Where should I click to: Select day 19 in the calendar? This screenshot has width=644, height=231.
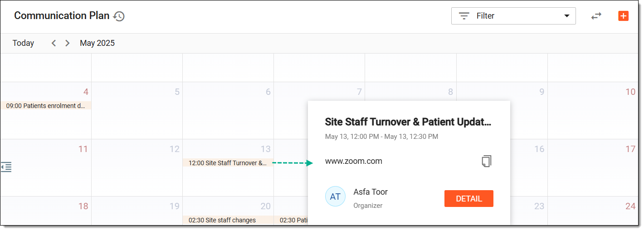pos(174,206)
